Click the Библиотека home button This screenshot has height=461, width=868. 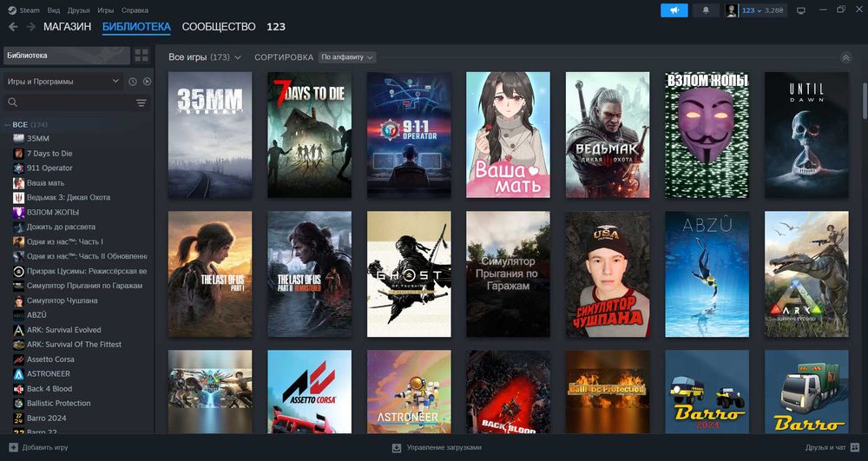(67, 56)
